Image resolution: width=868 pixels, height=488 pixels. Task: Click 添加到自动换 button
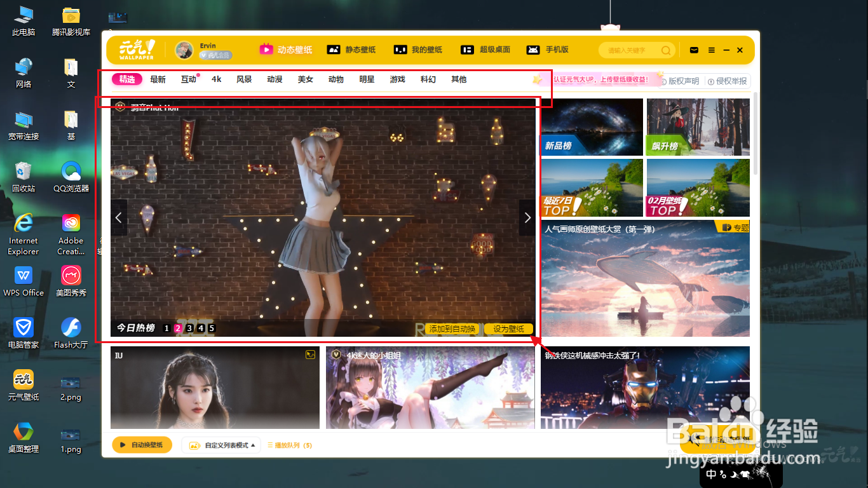pos(452,329)
